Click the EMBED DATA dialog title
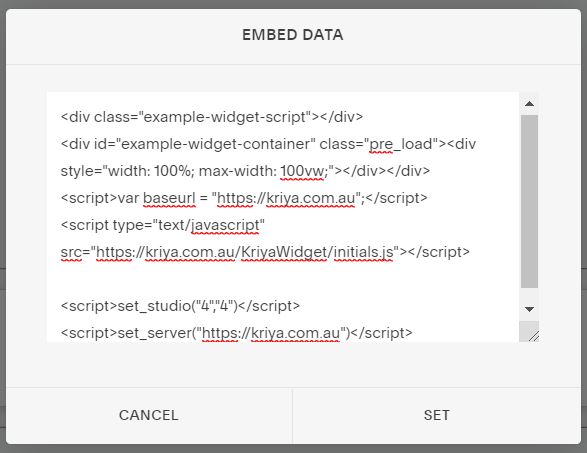587x453 pixels. coord(293,35)
